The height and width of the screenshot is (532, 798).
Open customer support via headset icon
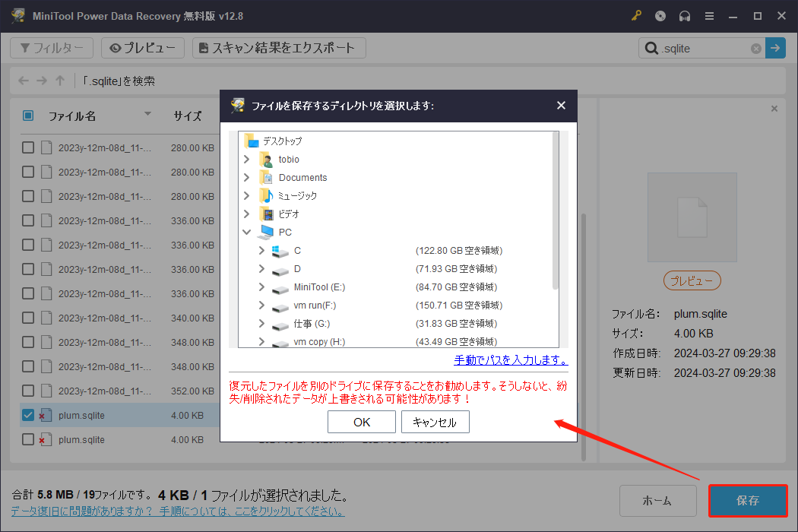click(x=685, y=15)
